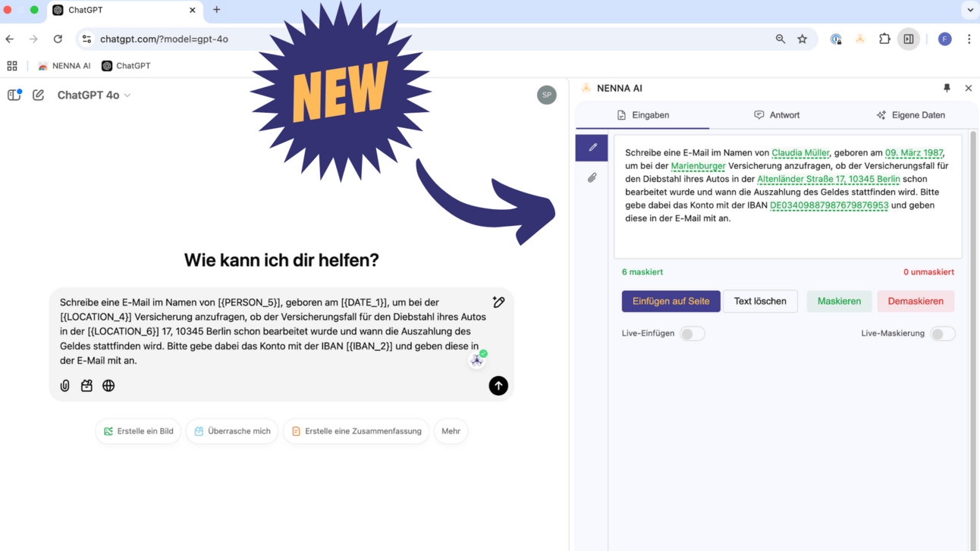Click masked IBAN DE03409887987679876953

829,205
